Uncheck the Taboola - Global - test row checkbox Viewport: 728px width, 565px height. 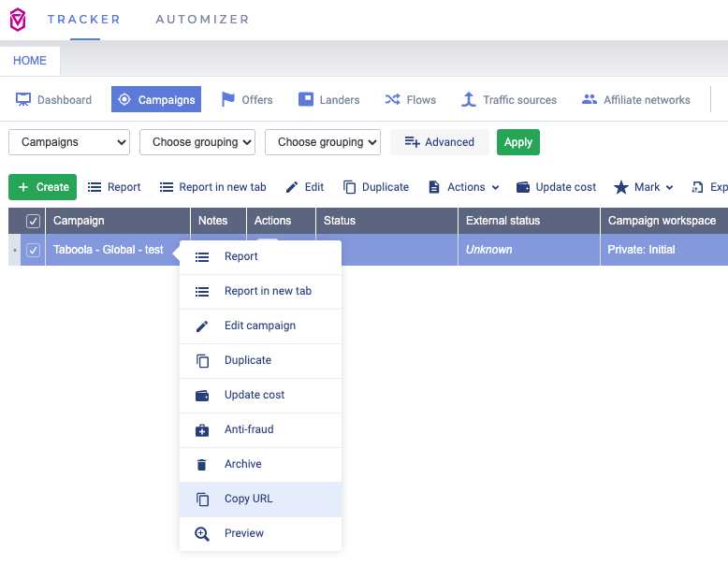[33, 251]
